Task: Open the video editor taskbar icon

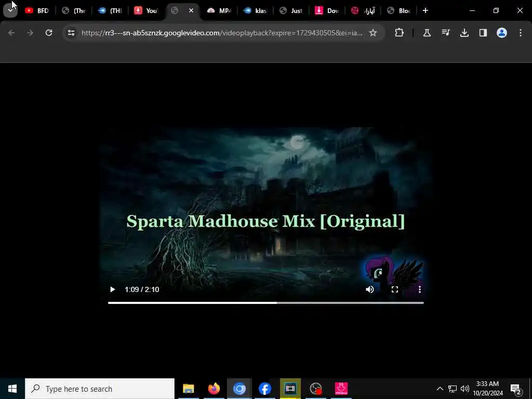Action: pos(290,389)
